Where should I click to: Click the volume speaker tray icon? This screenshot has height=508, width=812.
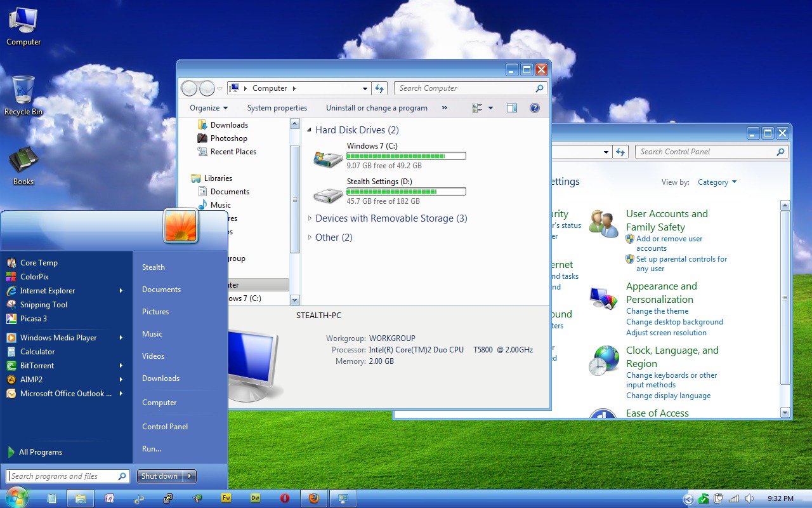750,498
